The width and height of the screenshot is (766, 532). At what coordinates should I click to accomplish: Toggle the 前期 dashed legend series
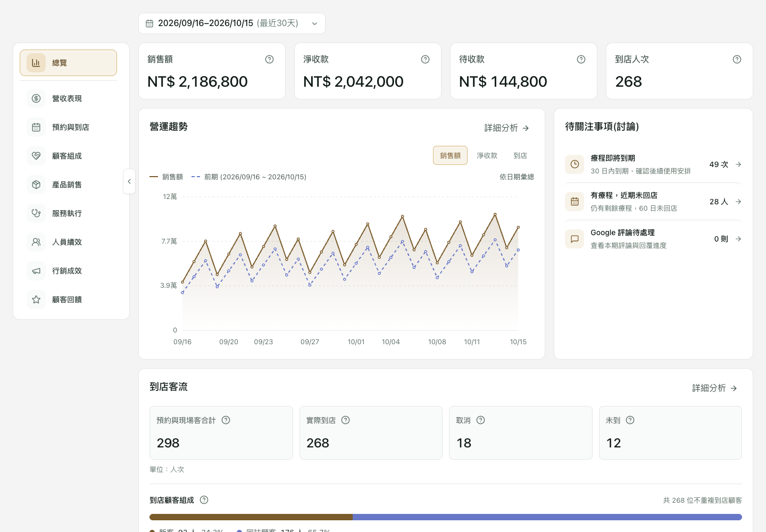(x=249, y=177)
